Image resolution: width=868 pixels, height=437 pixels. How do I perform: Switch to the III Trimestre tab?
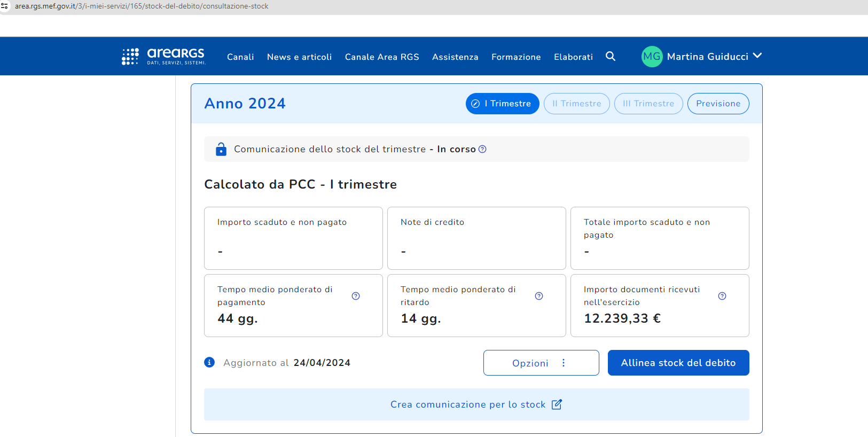[x=648, y=104]
